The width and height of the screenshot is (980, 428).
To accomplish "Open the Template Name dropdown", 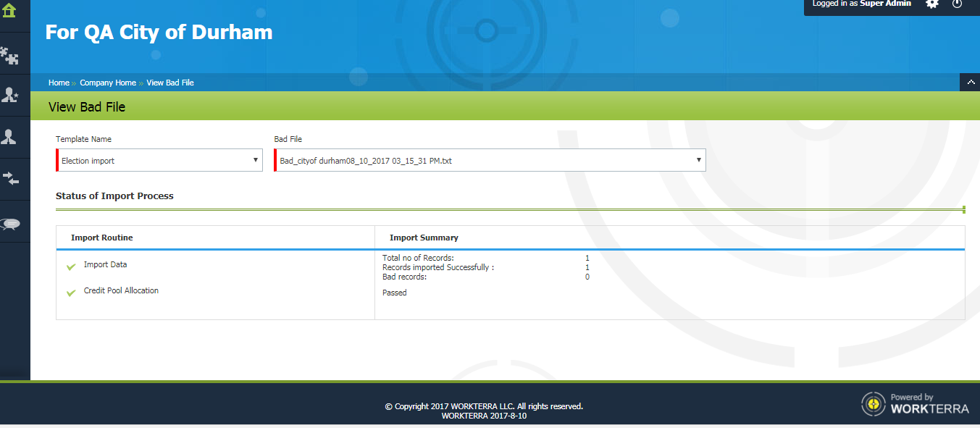I will (x=159, y=161).
